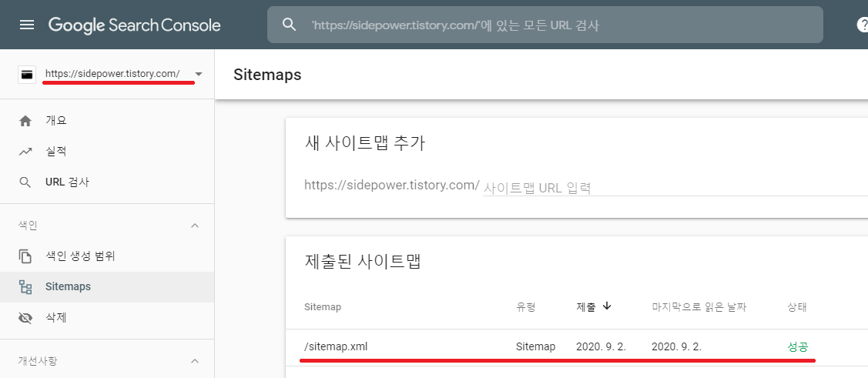Viewport: 868px width, 378px height.
Task: Open the sidepower.tistory.com property dropdown
Action: click(x=199, y=74)
